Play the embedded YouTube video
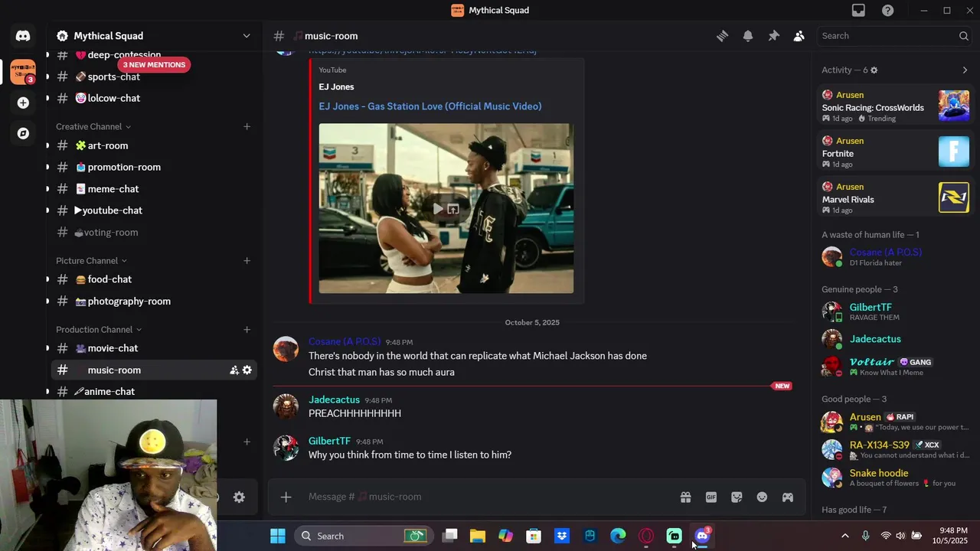 tap(437, 209)
